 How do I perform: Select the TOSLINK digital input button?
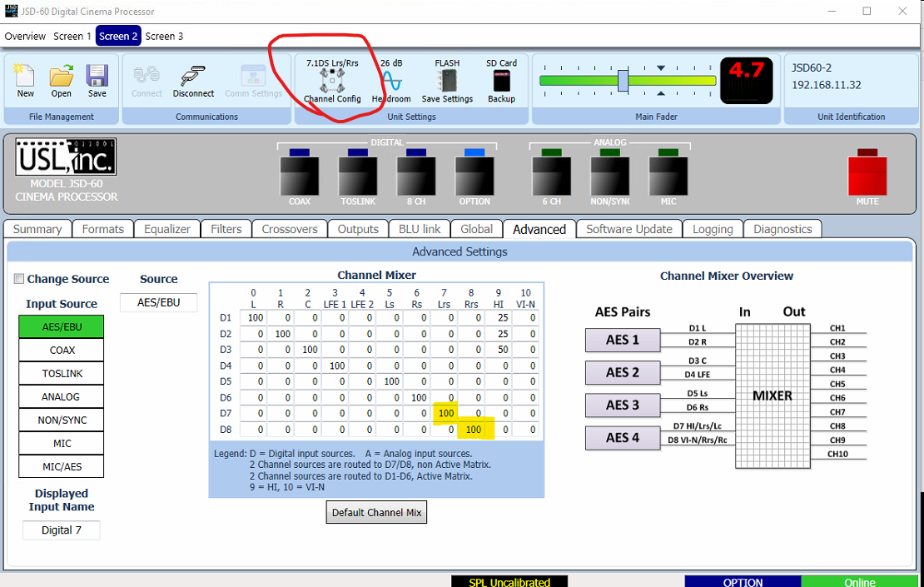[x=358, y=176]
